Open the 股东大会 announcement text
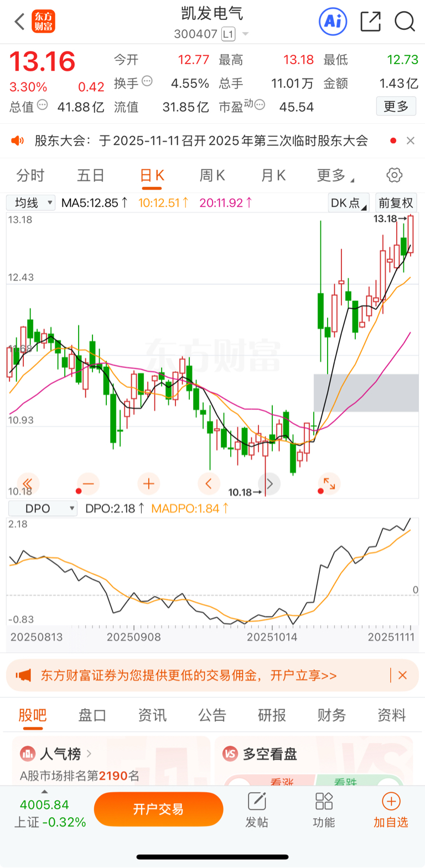 point(201,141)
